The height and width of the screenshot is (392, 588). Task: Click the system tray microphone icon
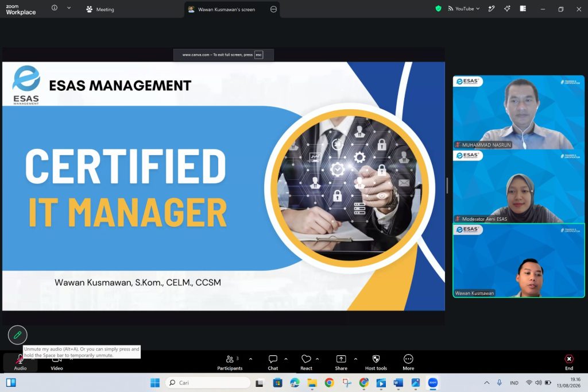click(x=500, y=383)
